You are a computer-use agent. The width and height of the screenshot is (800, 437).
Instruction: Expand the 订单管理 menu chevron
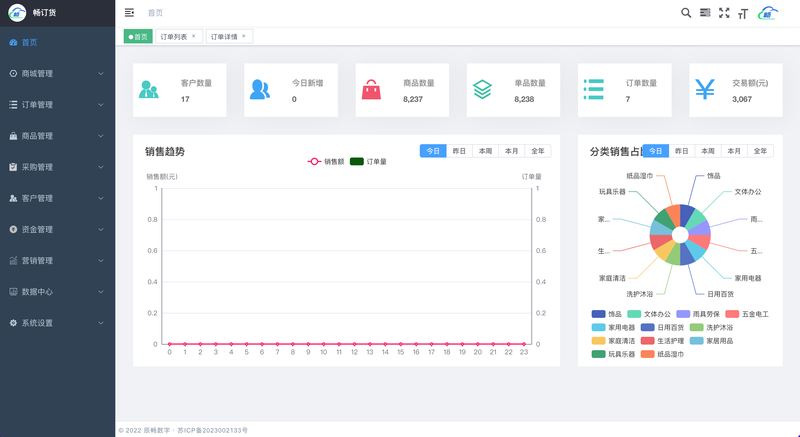(x=101, y=105)
